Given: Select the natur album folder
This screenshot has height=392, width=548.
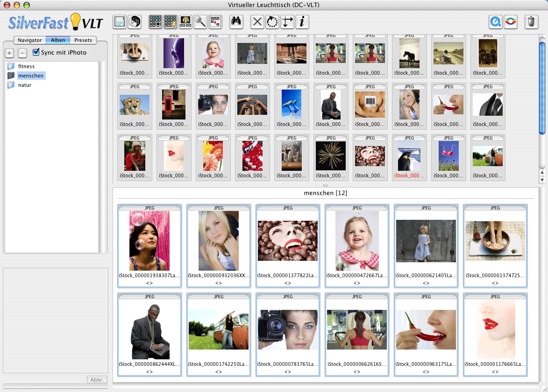Looking at the screenshot, I should point(25,85).
